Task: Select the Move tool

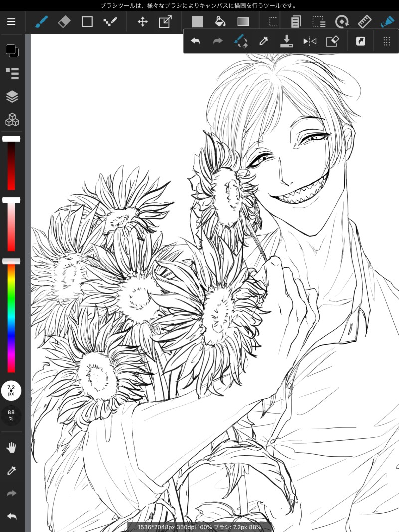Action: coord(142,22)
